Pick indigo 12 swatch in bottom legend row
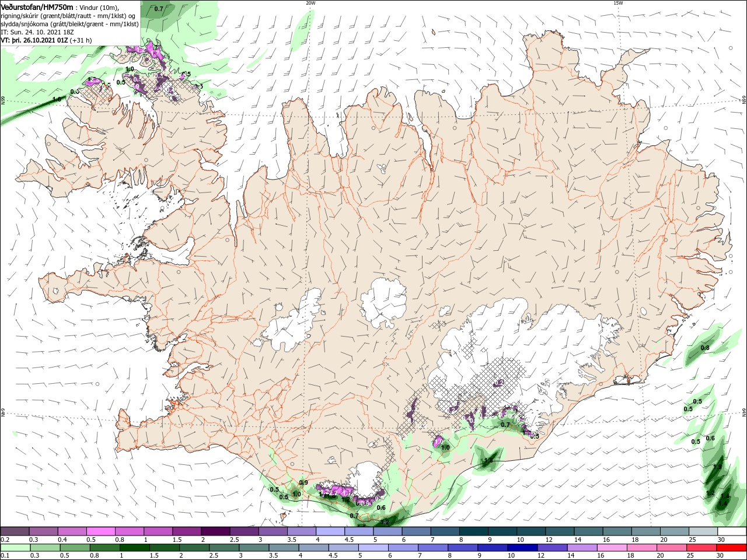Image resolution: width=747 pixels, height=560 pixels. (x=552, y=548)
